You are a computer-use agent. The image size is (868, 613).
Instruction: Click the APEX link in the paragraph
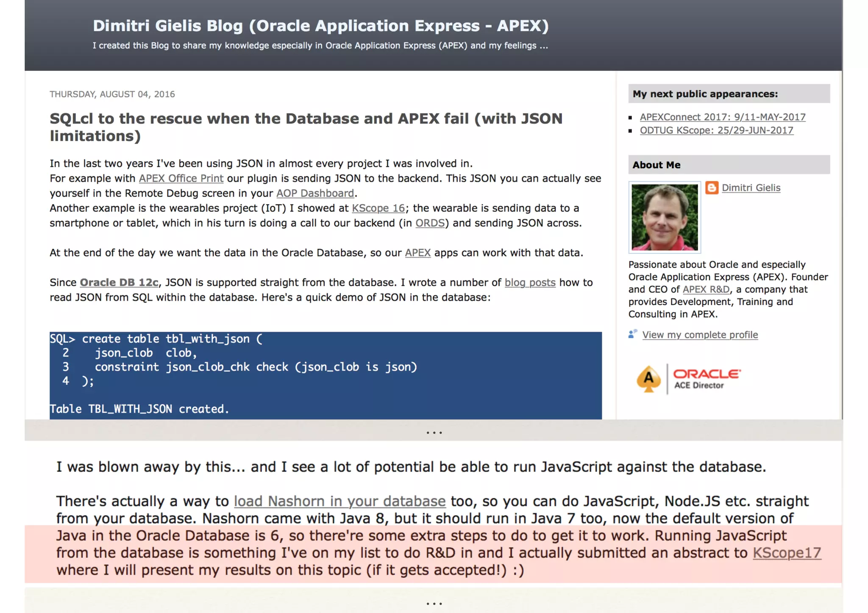click(x=417, y=253)
